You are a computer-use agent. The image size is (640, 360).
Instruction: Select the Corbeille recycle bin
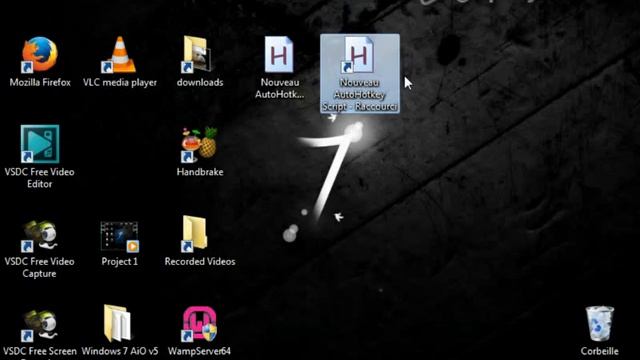[600, 324]
